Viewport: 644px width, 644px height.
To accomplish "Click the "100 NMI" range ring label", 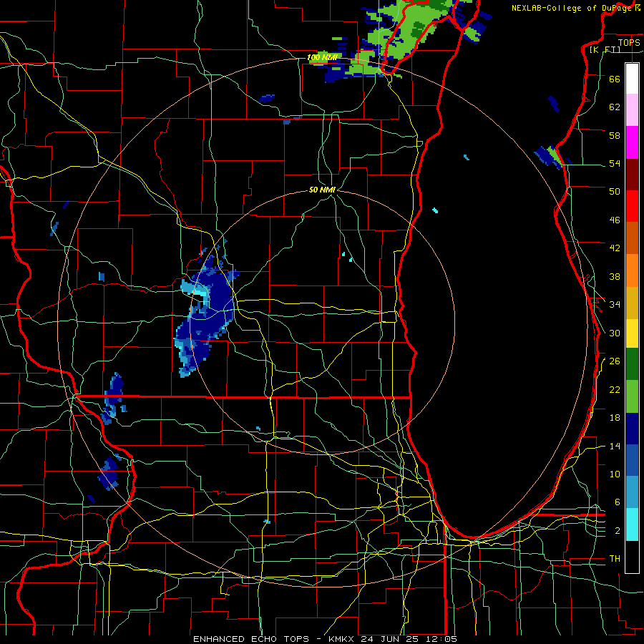I will coord(323,57).
